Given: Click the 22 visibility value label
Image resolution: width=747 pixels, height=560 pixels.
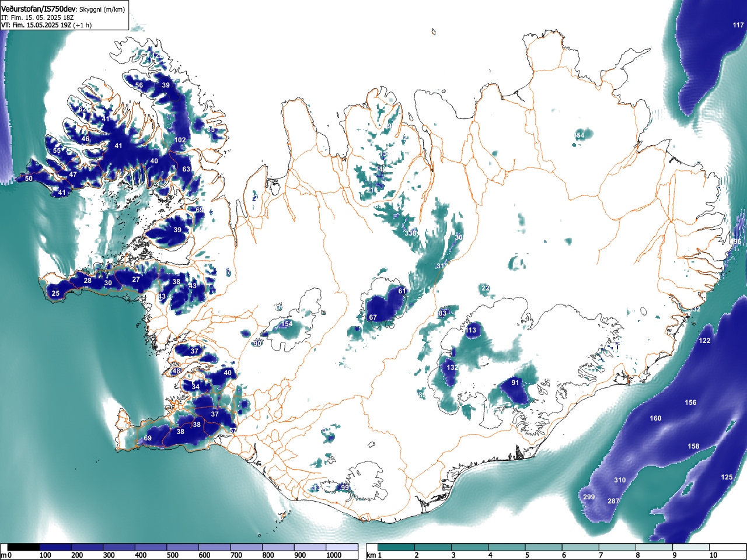Looking at the screenshot, I should (x=486, y=288).
